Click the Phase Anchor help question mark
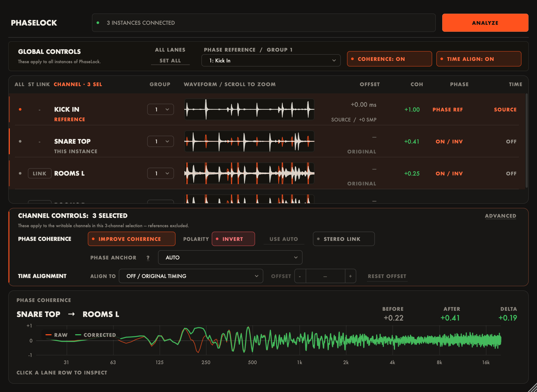The height and width of the screenshot is (392, 537). 148,258
